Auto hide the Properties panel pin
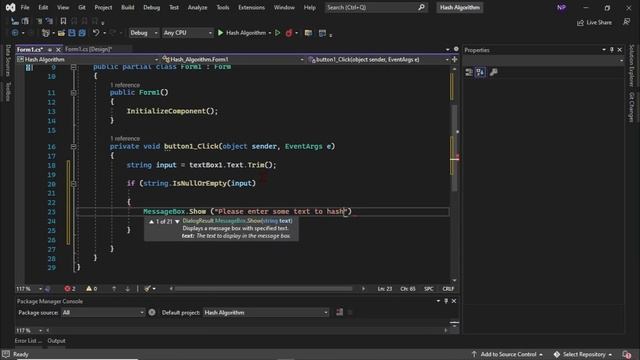The image size is (640, 360). pyautogui.click(x=611, y=50)
